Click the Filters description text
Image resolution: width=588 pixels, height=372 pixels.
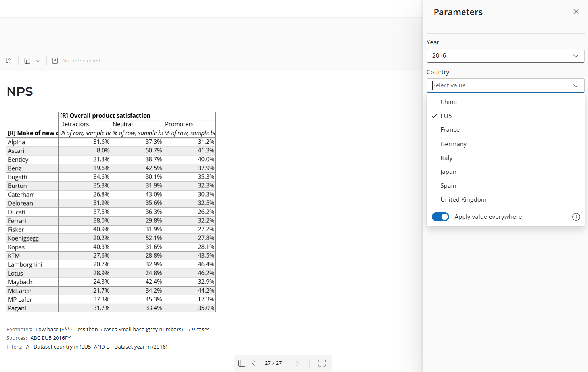[x=97, y=347]
